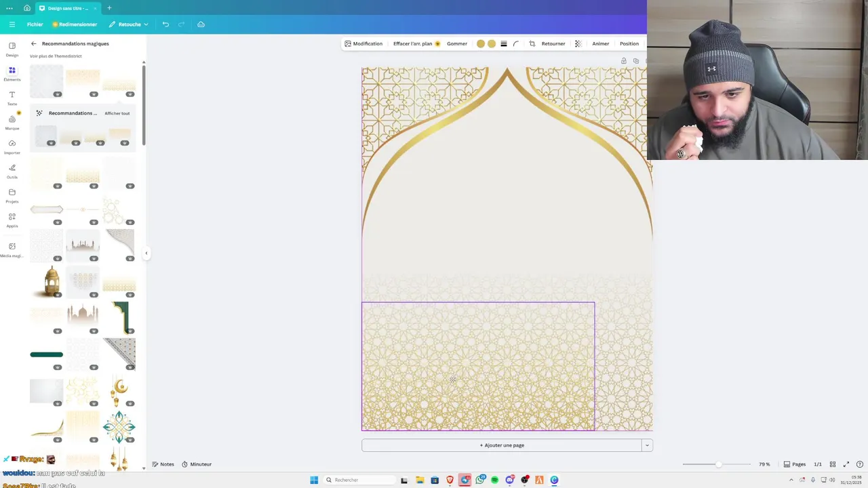
Task: Open File Explorer from taskbar
Action: click(420, 480)
